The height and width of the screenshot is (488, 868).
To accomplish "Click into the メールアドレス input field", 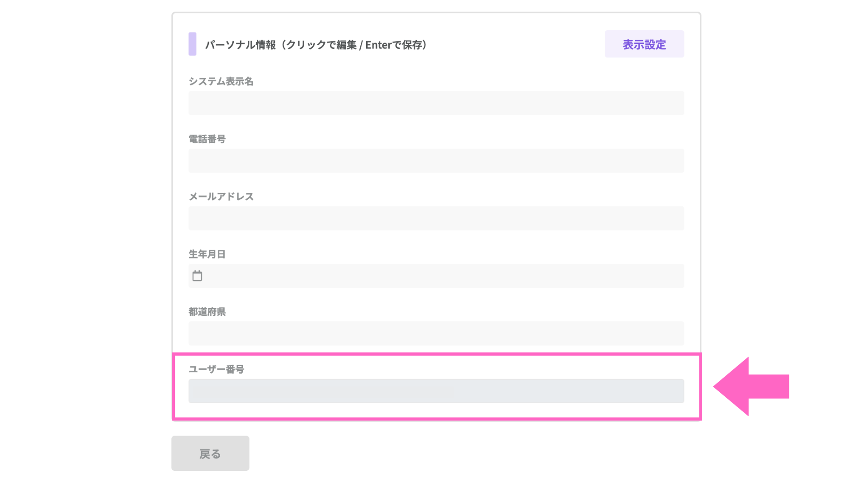I will pos(436,218).
